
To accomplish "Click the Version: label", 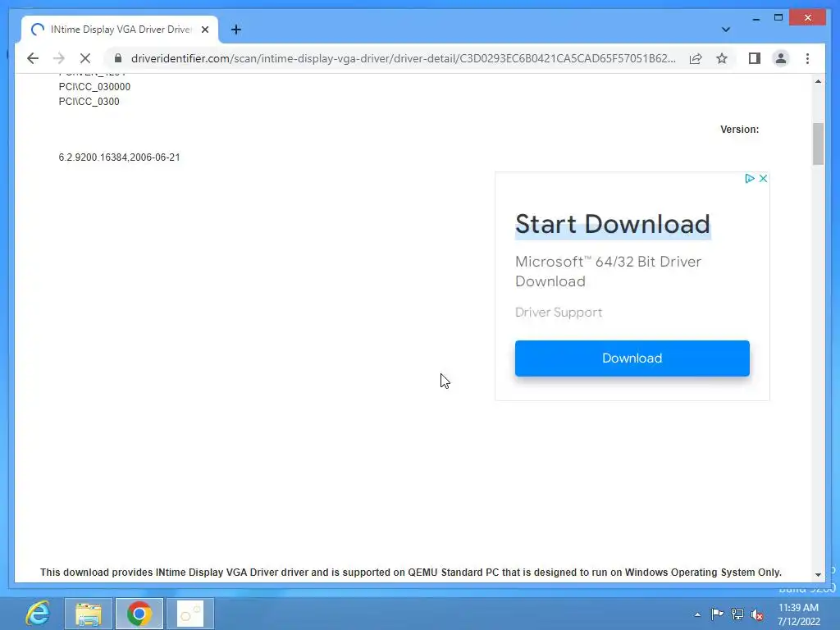I will coord(739,130).
